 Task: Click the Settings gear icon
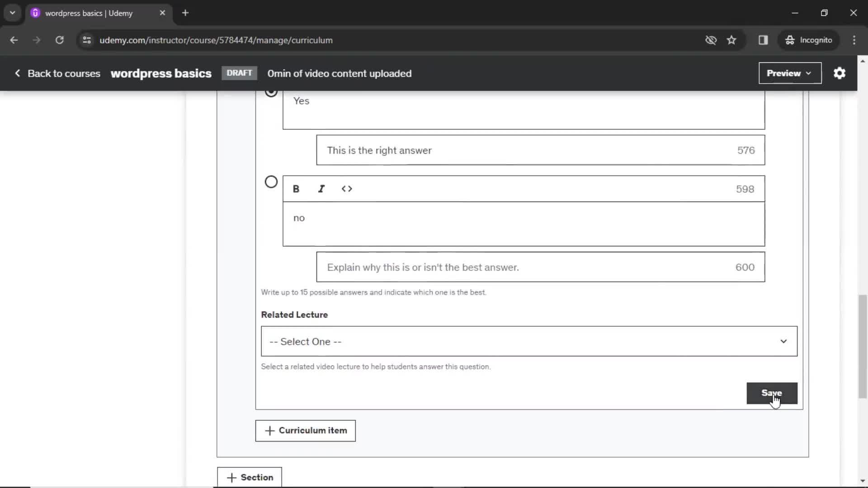click(840, 73)
